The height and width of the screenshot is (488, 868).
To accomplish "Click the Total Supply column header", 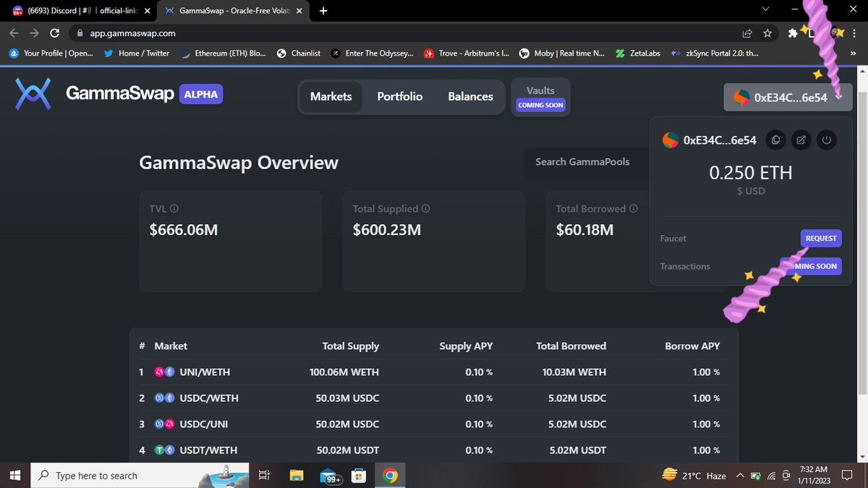I will 350,346.
